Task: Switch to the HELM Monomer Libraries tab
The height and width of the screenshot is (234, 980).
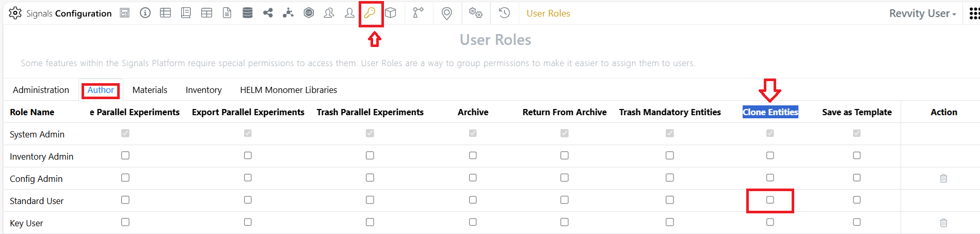Action: [x=288, y=90]
